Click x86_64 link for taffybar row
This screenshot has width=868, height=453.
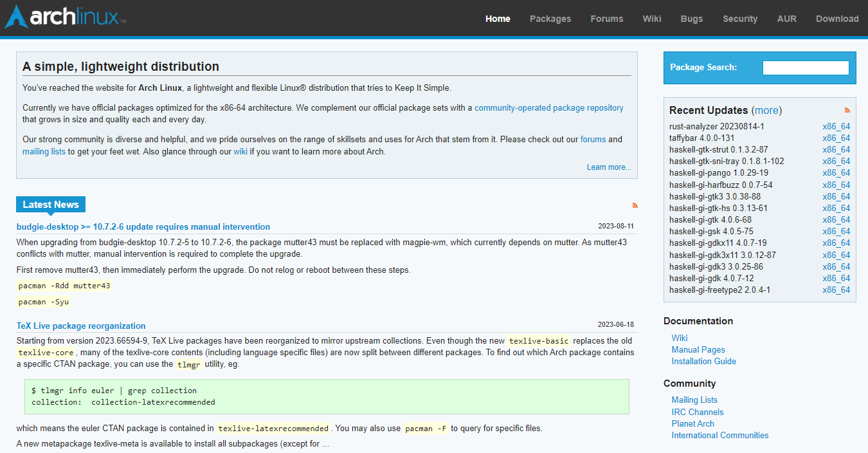[x=836, y=138]
